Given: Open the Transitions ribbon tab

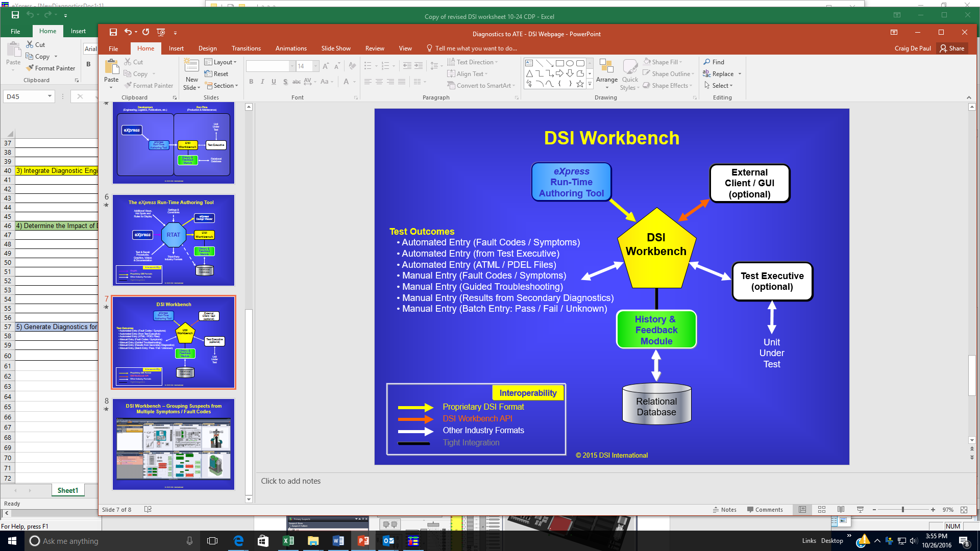Looking at the screenshot, I should point(246,48).
